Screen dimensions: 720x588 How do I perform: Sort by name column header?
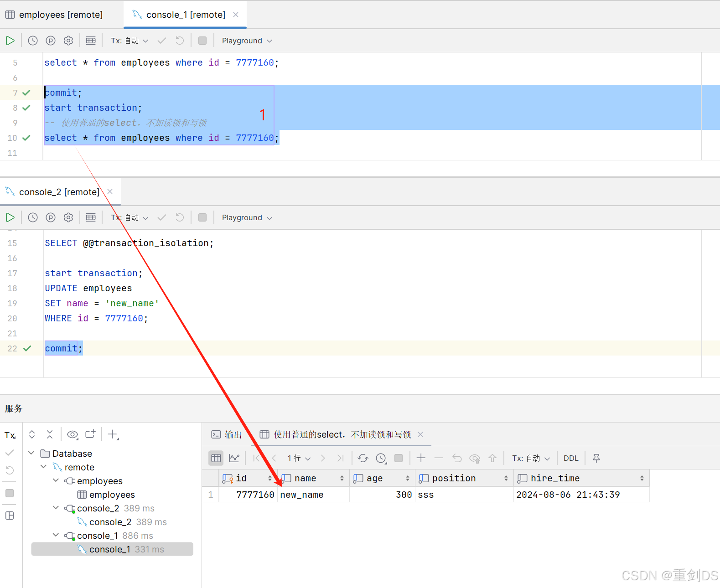pyautogui.click(x=313, y=478)
